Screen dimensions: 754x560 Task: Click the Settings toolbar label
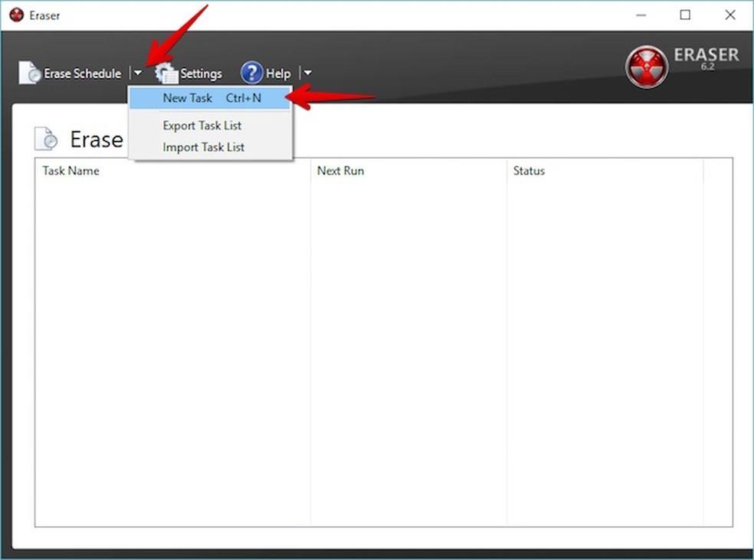click(200, 73)
